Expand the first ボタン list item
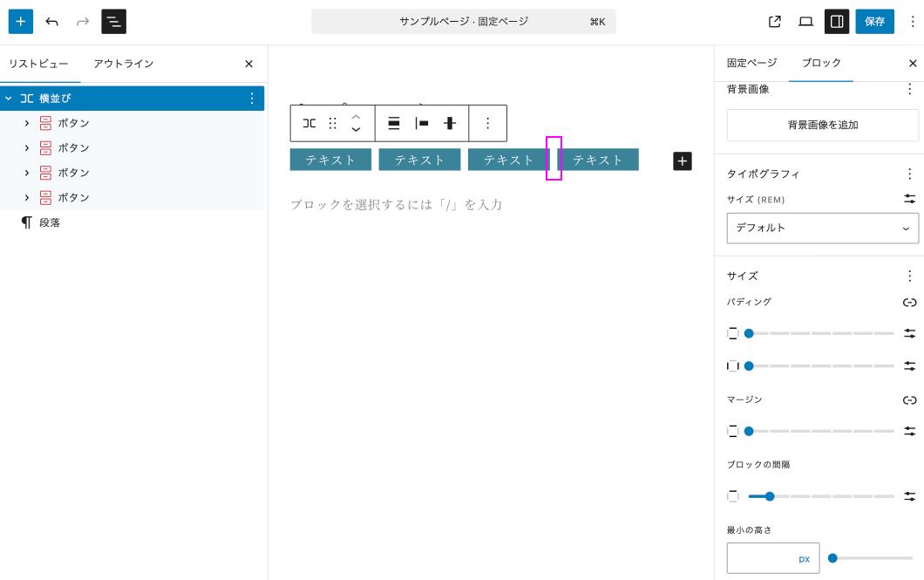The height and width of the screenshot is (580, 924). [x=27, y=123]
